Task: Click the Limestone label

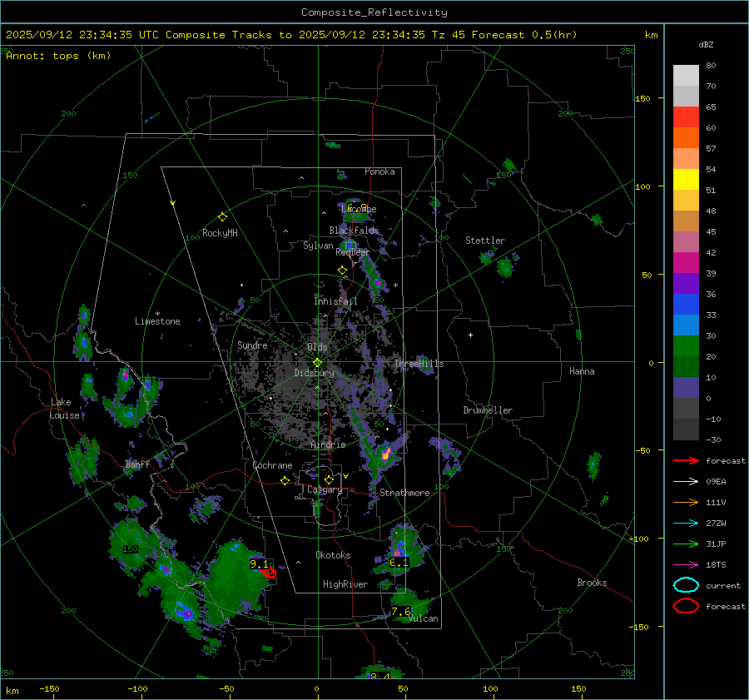Action: click(x=157, y=321)
